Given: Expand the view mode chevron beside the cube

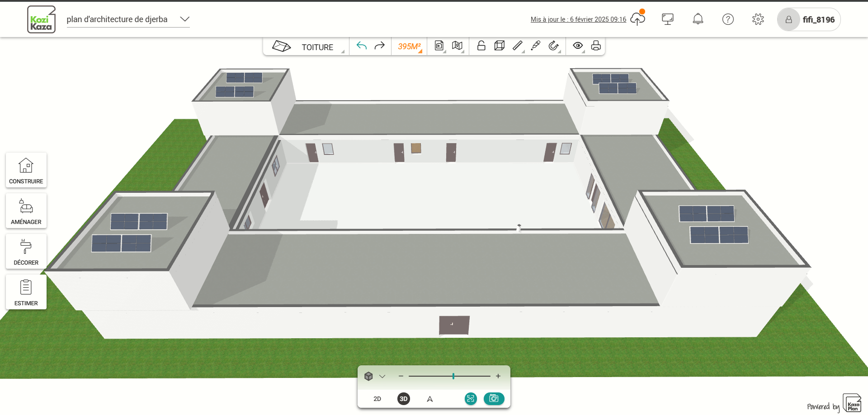Looking at the screenshot, I should 382,377.
